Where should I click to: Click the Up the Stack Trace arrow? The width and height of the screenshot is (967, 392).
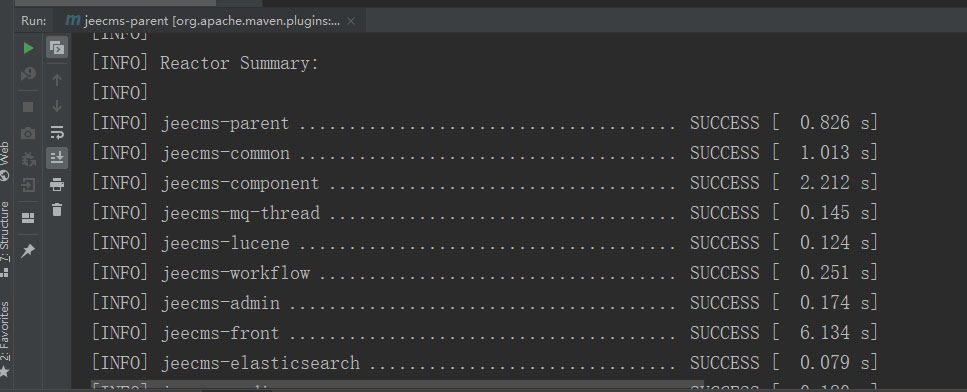[x=57, y=80]
